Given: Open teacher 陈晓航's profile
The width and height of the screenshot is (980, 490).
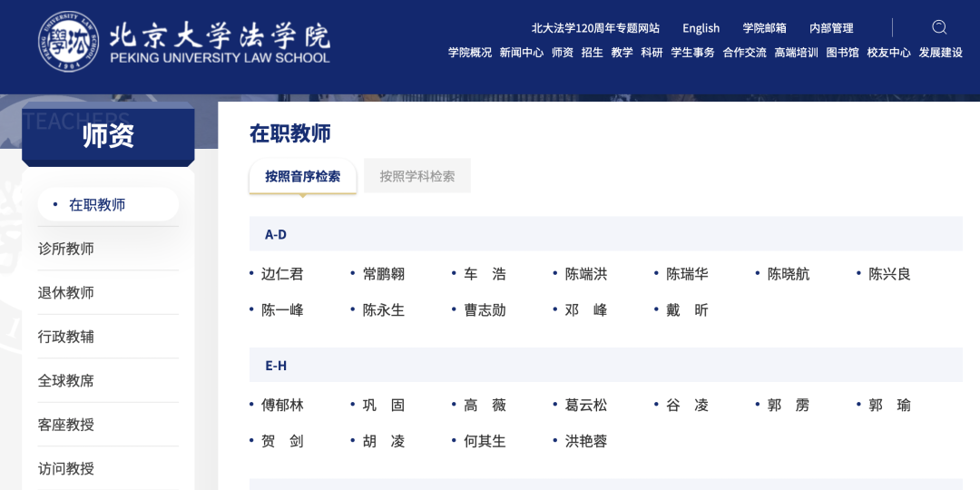Looking at the screenshot, I should click(789, 274).
